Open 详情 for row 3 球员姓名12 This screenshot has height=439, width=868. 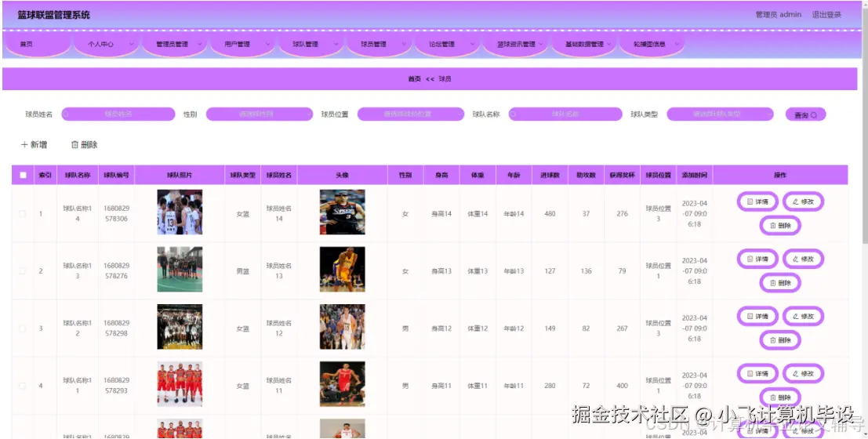(757, 316)
